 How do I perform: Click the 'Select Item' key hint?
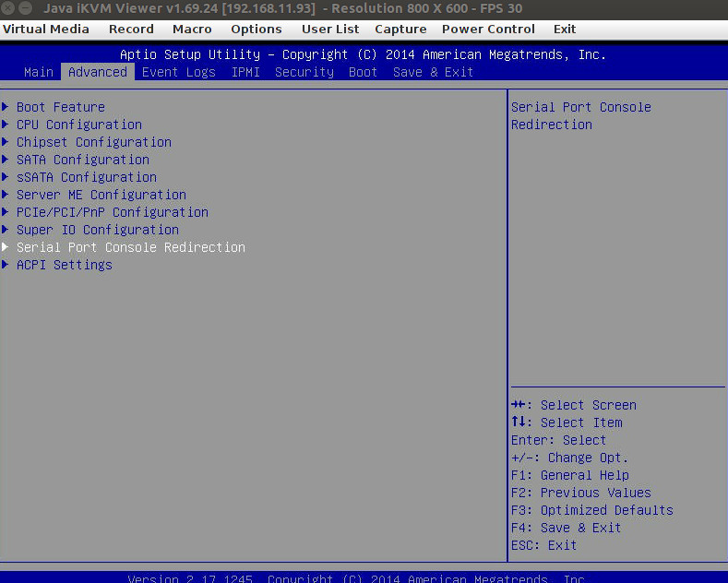[567, 422]
